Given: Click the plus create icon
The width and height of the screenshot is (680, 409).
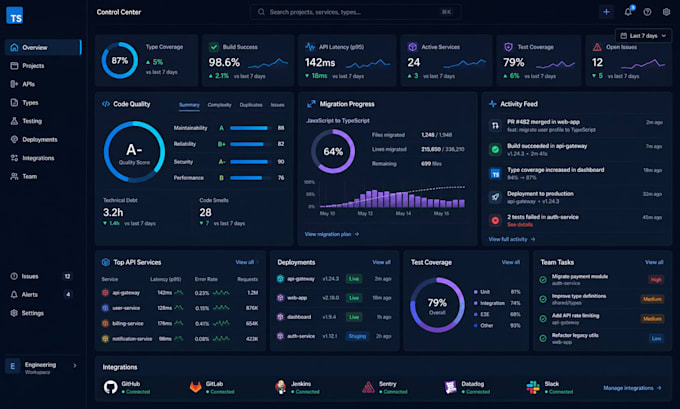Looking at the screenshot, I should click(606, 12).
